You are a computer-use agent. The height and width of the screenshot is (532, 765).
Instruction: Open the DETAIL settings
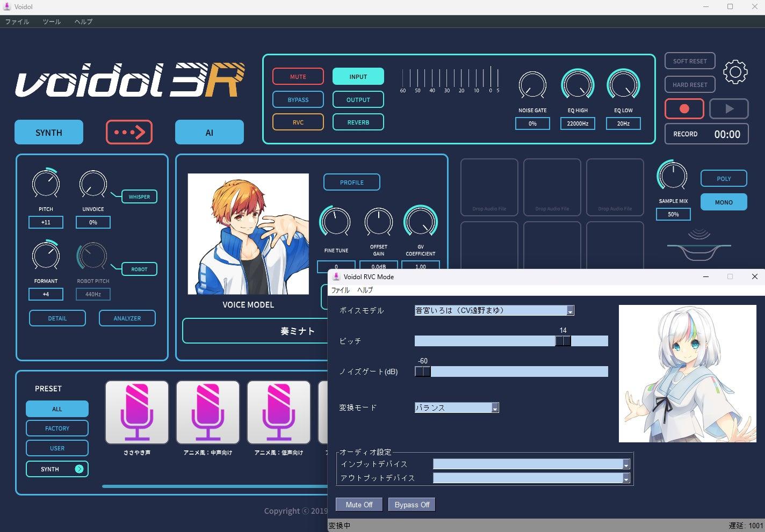(x=57, y=318)
